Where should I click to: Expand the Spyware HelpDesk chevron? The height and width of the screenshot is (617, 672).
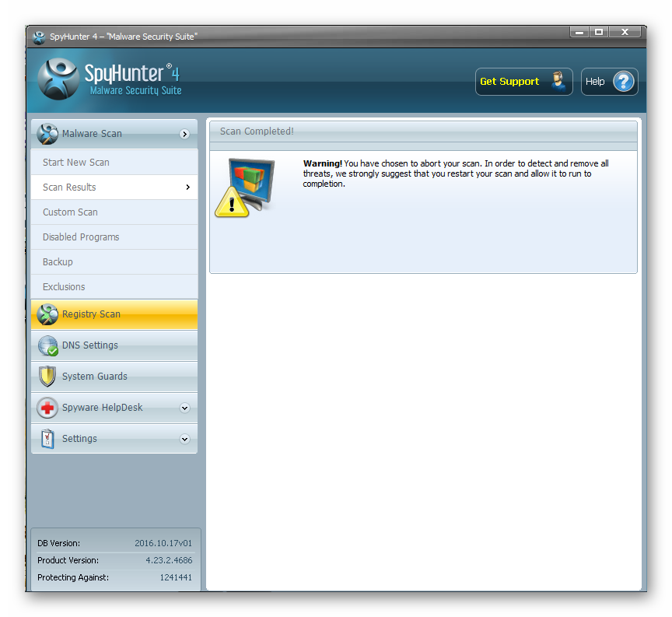tap(184, 408)
